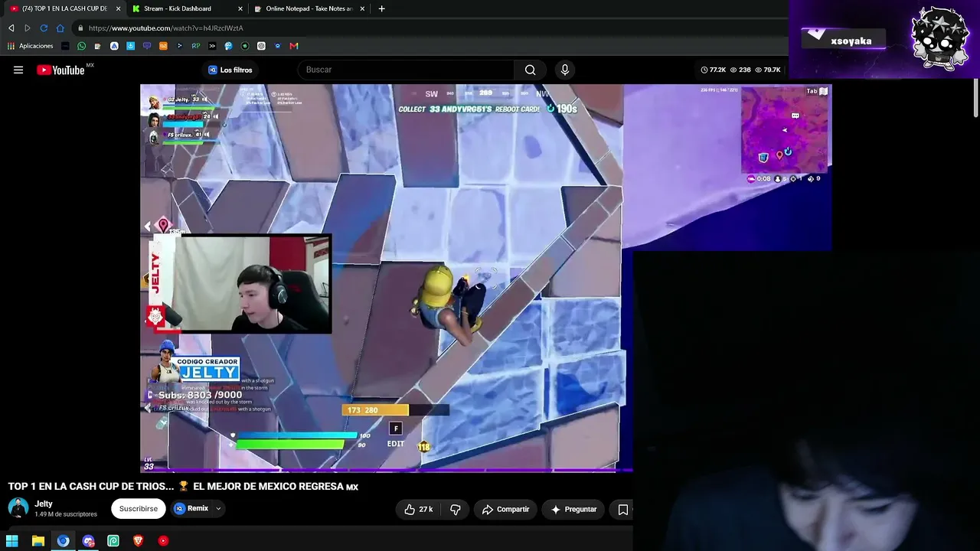The image size is (980, 551).
Task: Open the Windows Start menu
Action: coord(12,541)
